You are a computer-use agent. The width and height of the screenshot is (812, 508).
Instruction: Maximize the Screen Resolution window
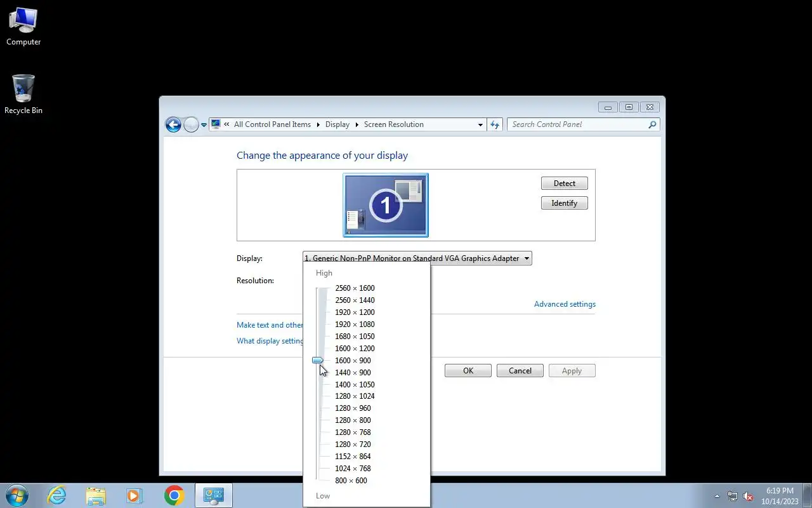coord(629,107)
